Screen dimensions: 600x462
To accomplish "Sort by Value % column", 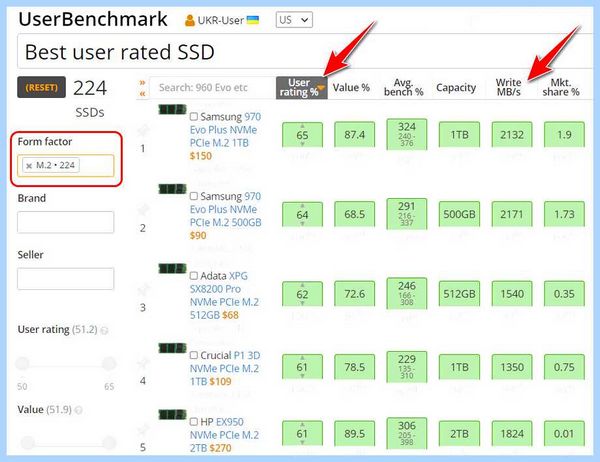I will 351,88.
